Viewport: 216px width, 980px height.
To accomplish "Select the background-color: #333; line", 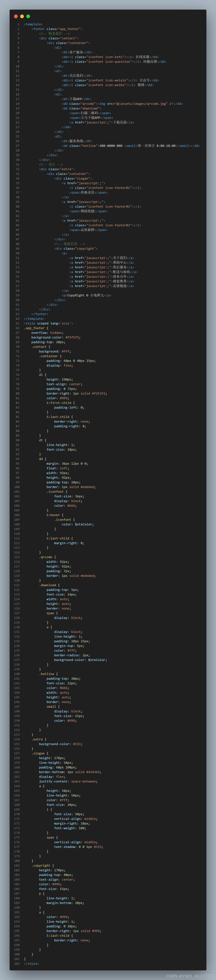I will [61, 744].
